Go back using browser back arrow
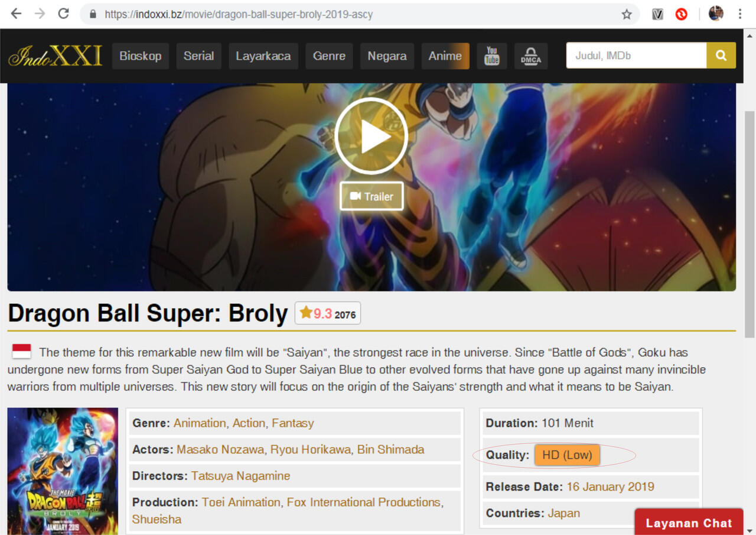Screen dimensions: 756x535 pyautogui.click(x=16, y=14)
